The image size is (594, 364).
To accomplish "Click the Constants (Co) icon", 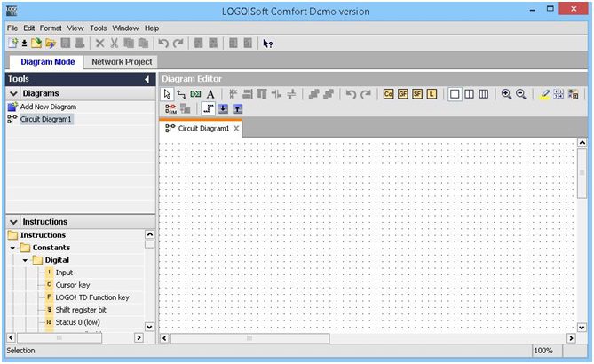I will (388, 94).
